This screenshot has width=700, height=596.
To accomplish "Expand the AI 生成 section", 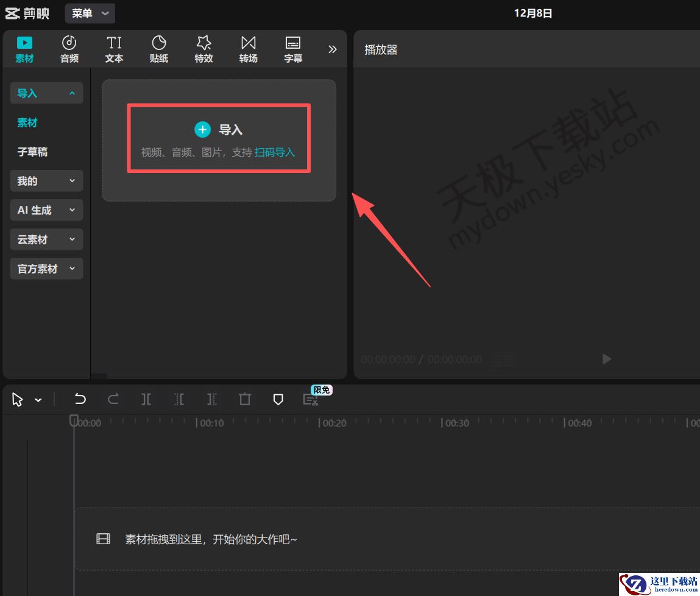I will coord(46,210).
